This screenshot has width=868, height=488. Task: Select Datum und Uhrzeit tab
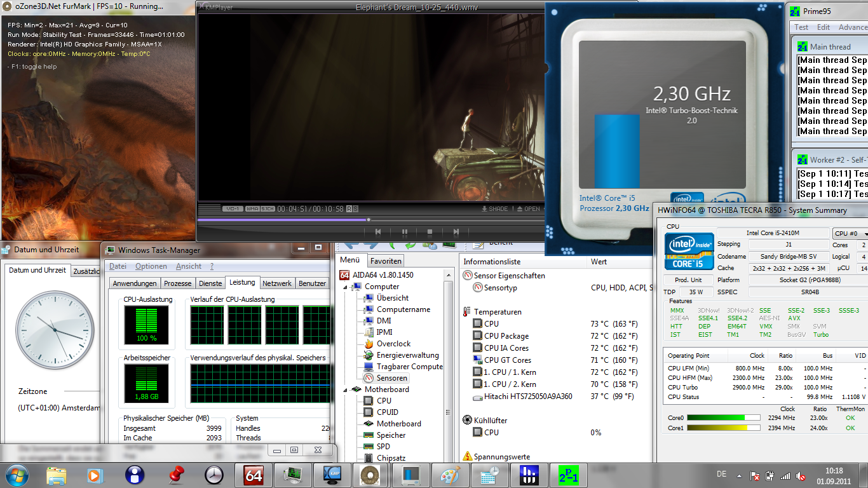[x=37, y=270]
